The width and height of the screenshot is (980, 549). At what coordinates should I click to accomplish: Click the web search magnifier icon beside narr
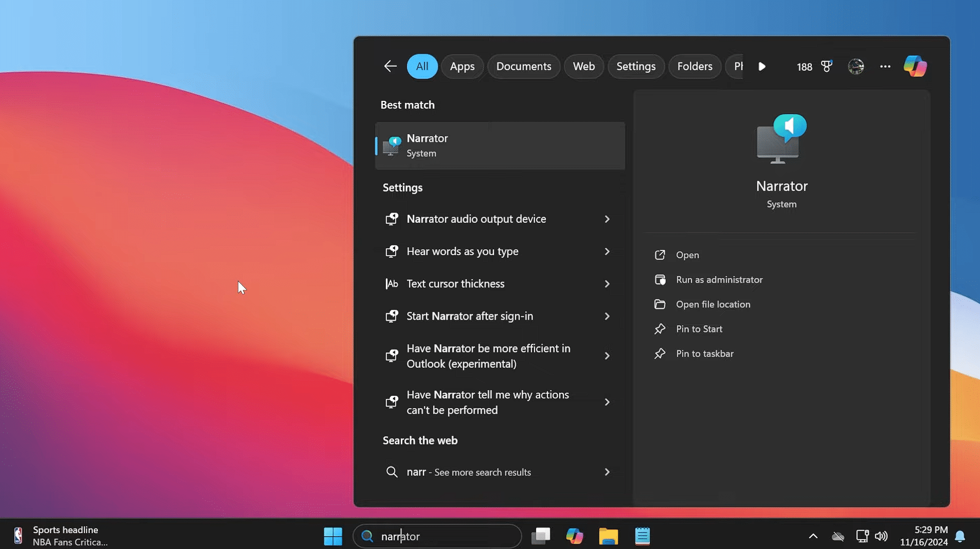(392, 472)
